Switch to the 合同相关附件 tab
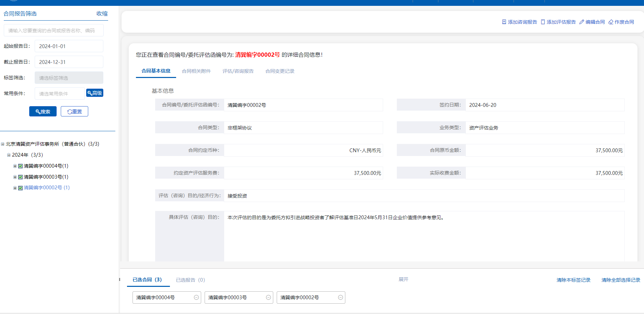The width and height of the screenshot is (644, 314). (x=196, y=71)
